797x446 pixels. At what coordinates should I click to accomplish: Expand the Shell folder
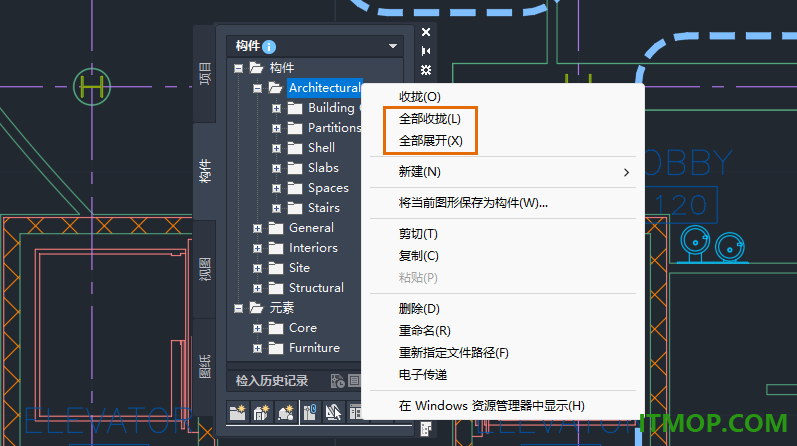coord(276,148)
